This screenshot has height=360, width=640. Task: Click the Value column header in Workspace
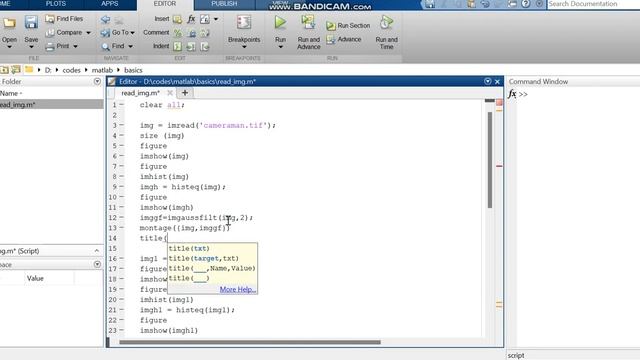[35, 278]
